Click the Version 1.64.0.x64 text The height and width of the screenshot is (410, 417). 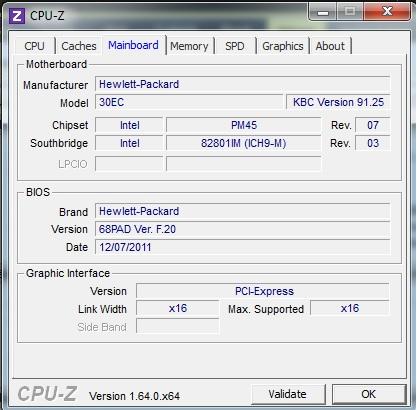coord(134,396)
